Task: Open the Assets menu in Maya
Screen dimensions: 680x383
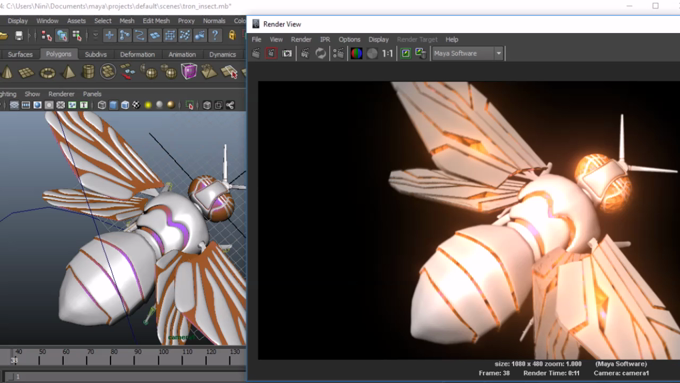Action: pyautogui.click(x=76, y=21)
